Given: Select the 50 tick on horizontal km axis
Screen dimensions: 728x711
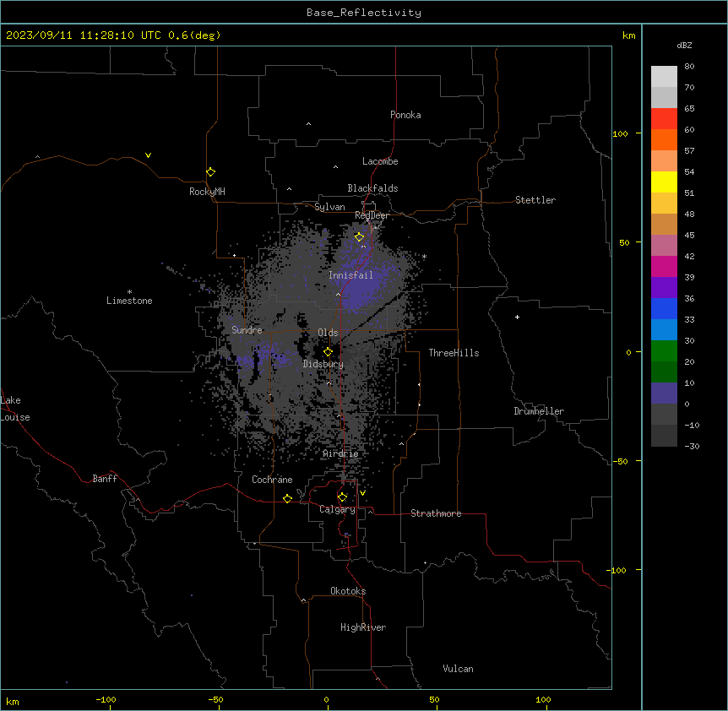Looking at the screenshot, I should pos(434,700).
